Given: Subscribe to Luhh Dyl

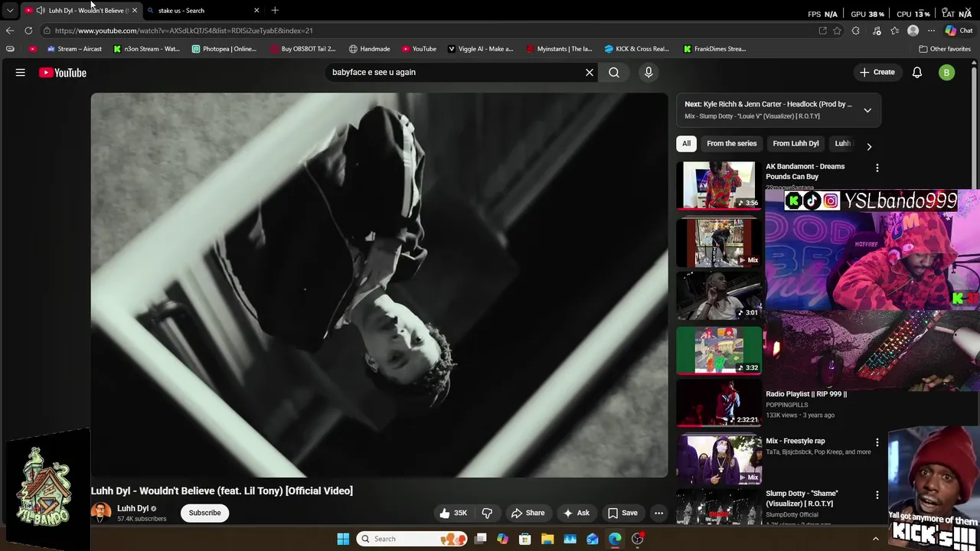Looking at the screenshot, I should pyautogui.click(x=204, y=513).
